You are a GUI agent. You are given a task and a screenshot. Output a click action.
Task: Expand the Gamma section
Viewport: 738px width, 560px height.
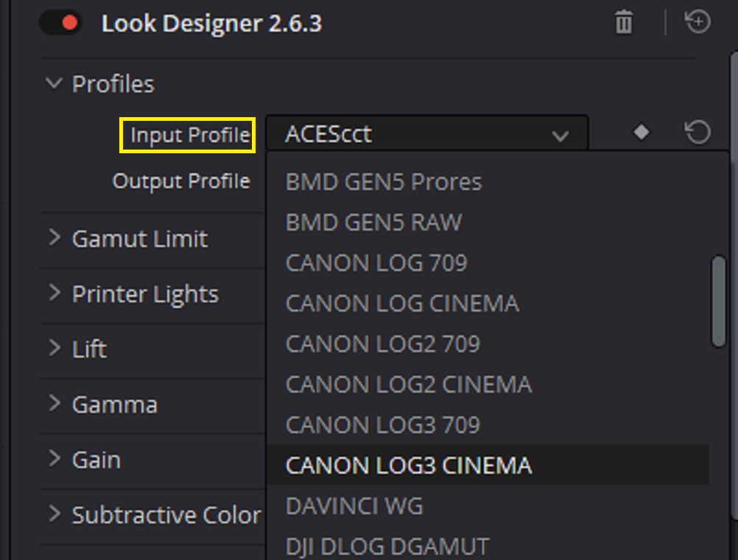click(x=55, y=404)
